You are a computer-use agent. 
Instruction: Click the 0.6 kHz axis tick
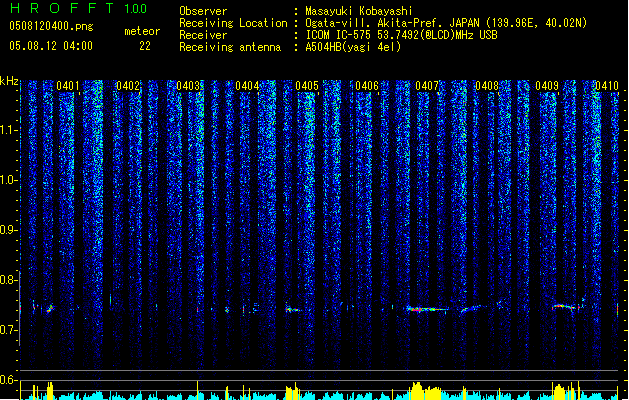[x=9, y=380]
